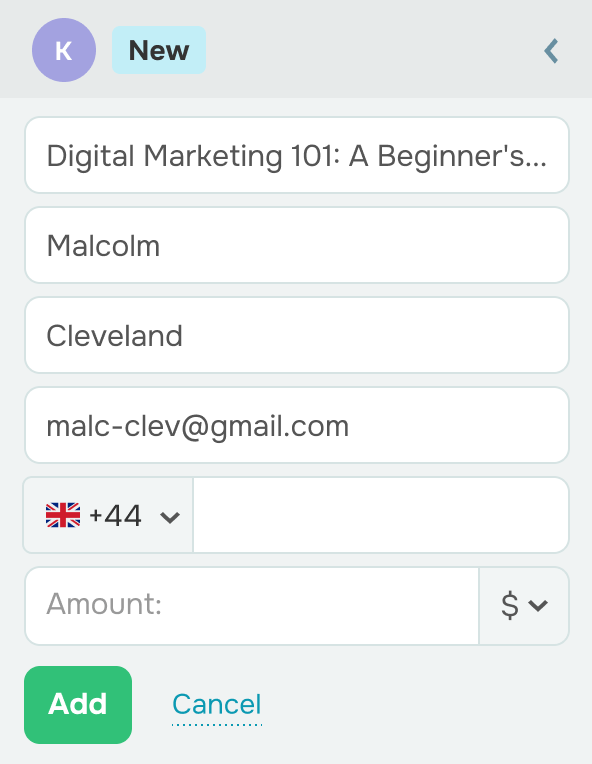Screen dimensions: 592x764
Task: Click the purple K avatar icon
Action: (x=64, y=50)
